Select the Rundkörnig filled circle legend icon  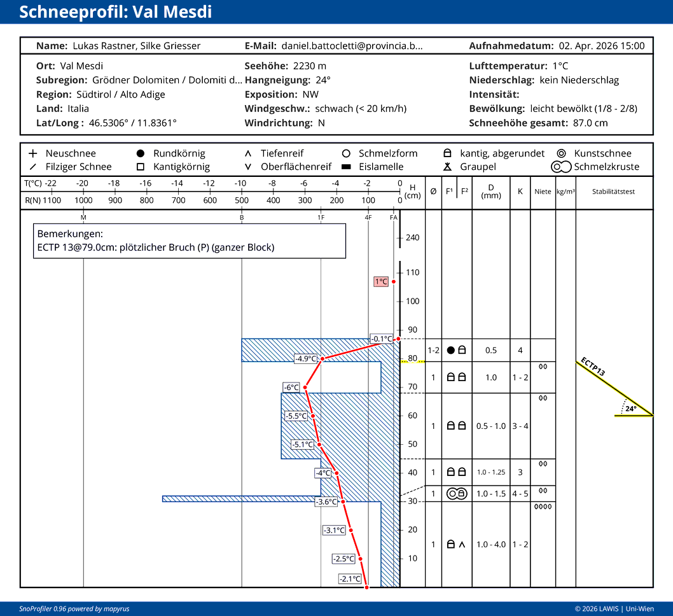pos(141,153)
